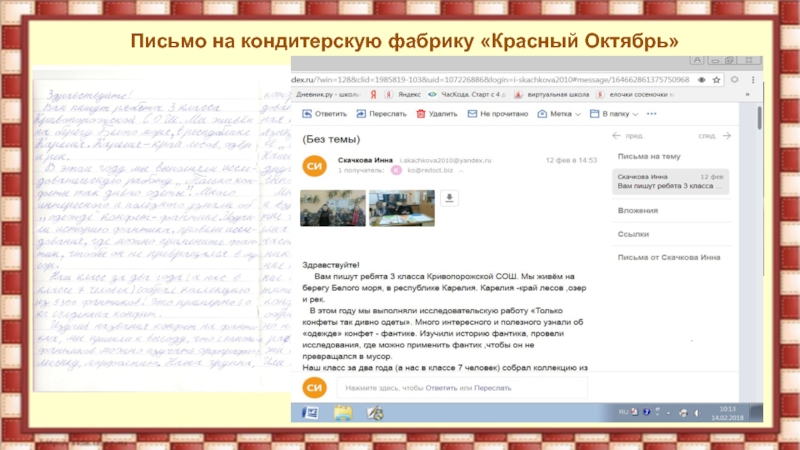Open the third taskbar application icon
The height and width of the screenshot is (450, 800).
pyautogui.click(x=375, y=413)
